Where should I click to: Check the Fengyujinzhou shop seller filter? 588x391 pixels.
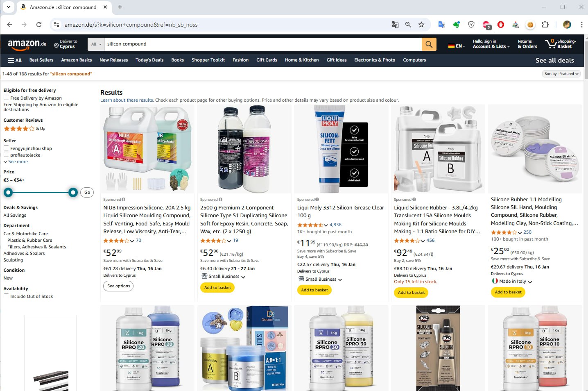(x=6, y=148)
